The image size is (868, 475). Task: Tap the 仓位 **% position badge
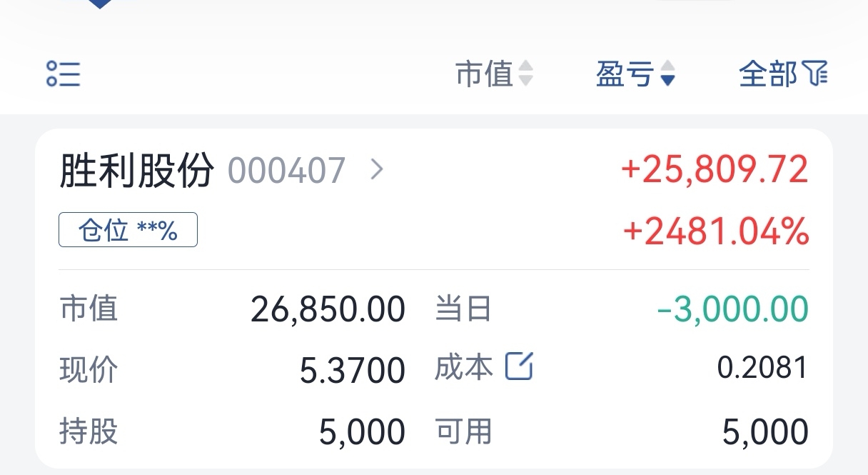[128, 231]
